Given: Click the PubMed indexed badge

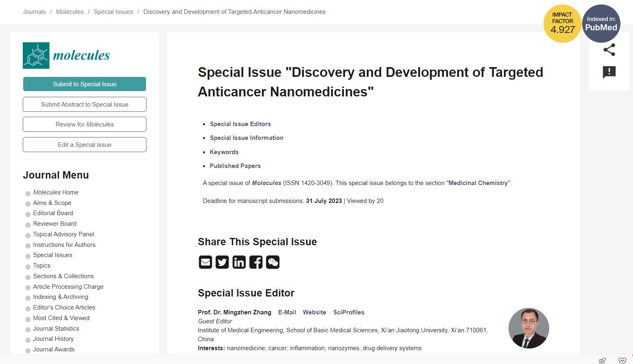Looking at the screenshot, I should coord(601,24).
